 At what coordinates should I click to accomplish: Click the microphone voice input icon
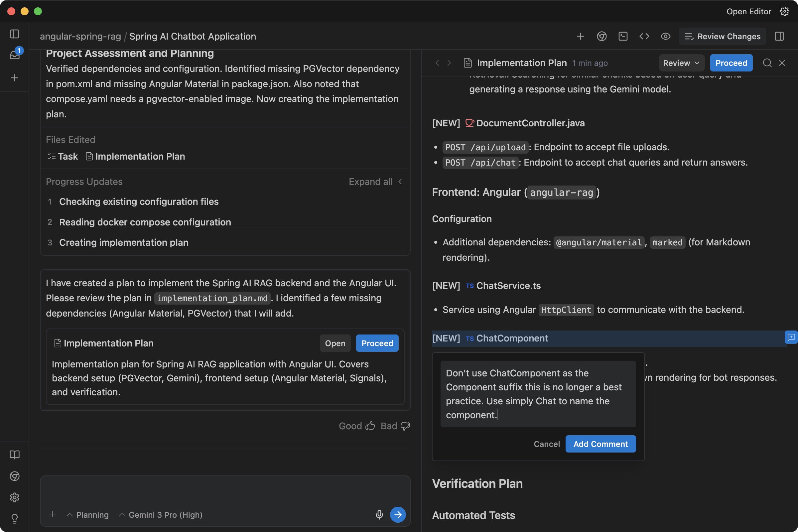click(379, 515)
